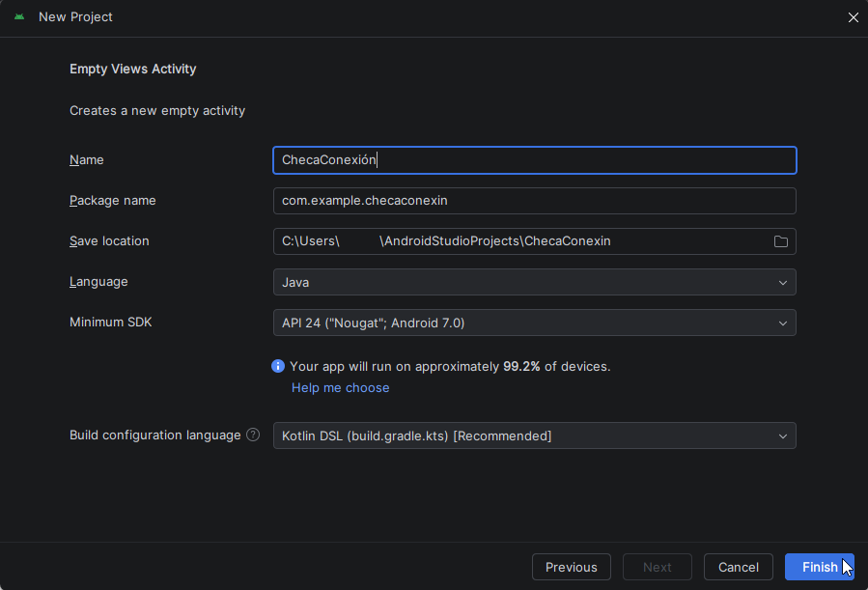The height and width of the screenshot is (590, 868).
Task: Click the text 'Creates a new empty activity'
Action: click(x=157, y=111)
